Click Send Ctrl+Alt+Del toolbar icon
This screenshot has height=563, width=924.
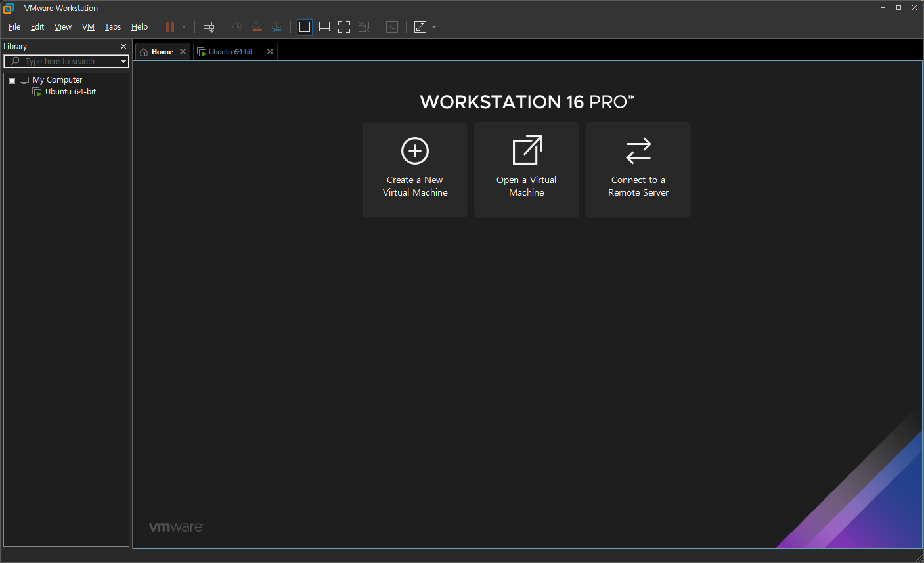[209, 27]
